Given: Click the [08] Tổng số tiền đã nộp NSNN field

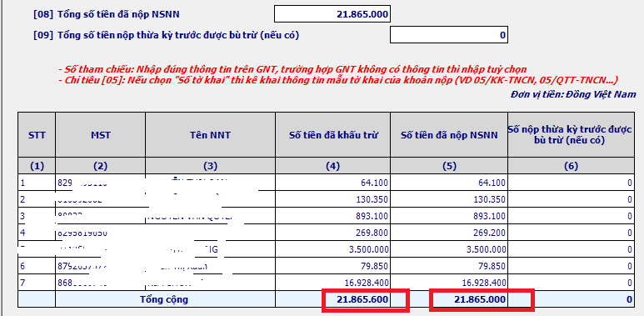Looking at the screenshot, I should point(332,14).
